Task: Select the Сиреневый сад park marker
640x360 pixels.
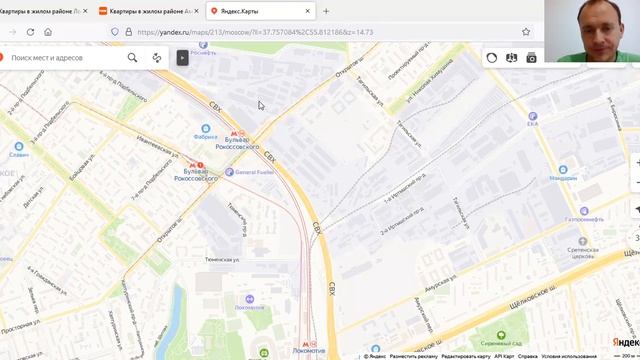Action: coord(501,335)
